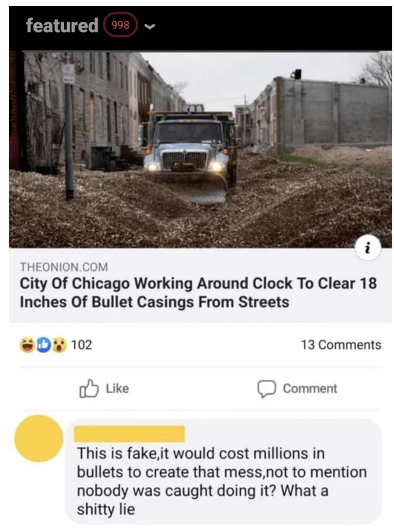Click the blue thumbs-up reaction icon
The width and height of the screenshot is (394, 532).
[x=43, y=345]
